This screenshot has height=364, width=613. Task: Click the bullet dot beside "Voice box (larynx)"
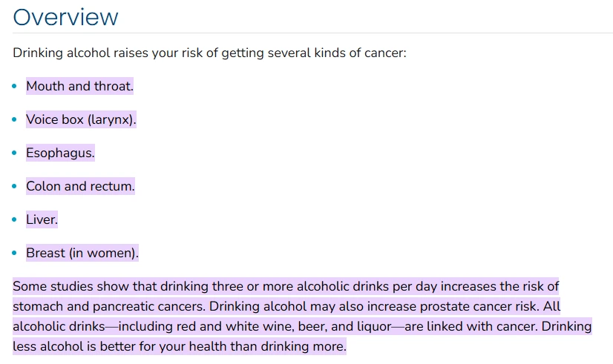pyautogui.click(x=14, y=119)
